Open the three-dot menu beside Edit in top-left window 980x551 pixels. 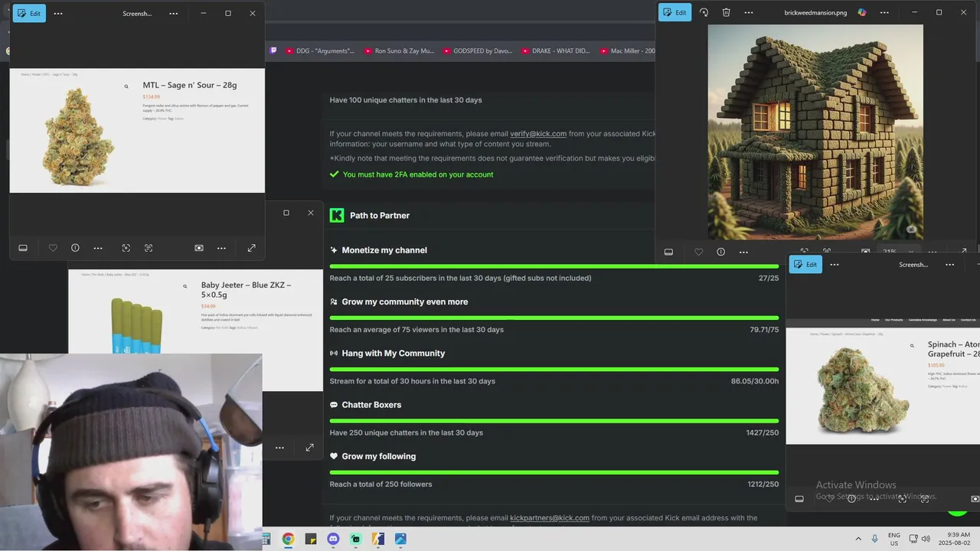coord(58,13)
